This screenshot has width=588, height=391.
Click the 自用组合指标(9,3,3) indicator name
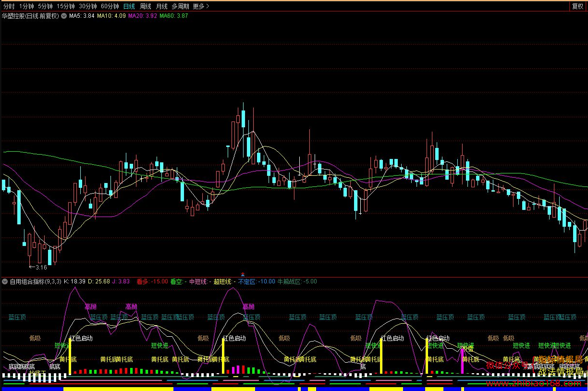36,281
